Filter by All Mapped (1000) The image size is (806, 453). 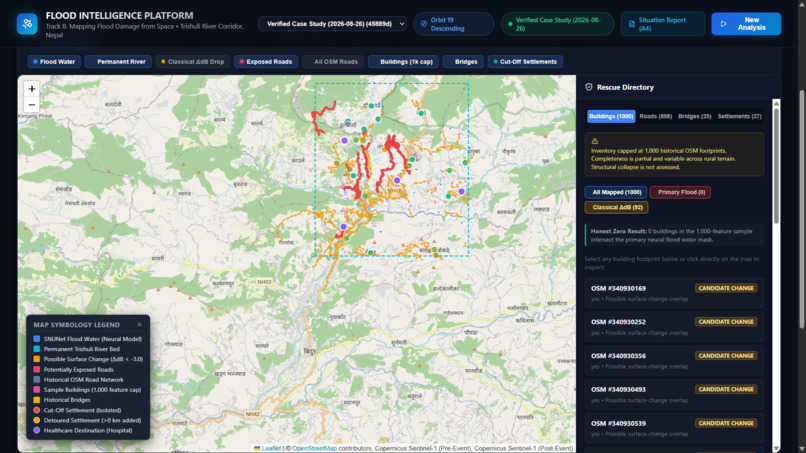pos(616,192)
